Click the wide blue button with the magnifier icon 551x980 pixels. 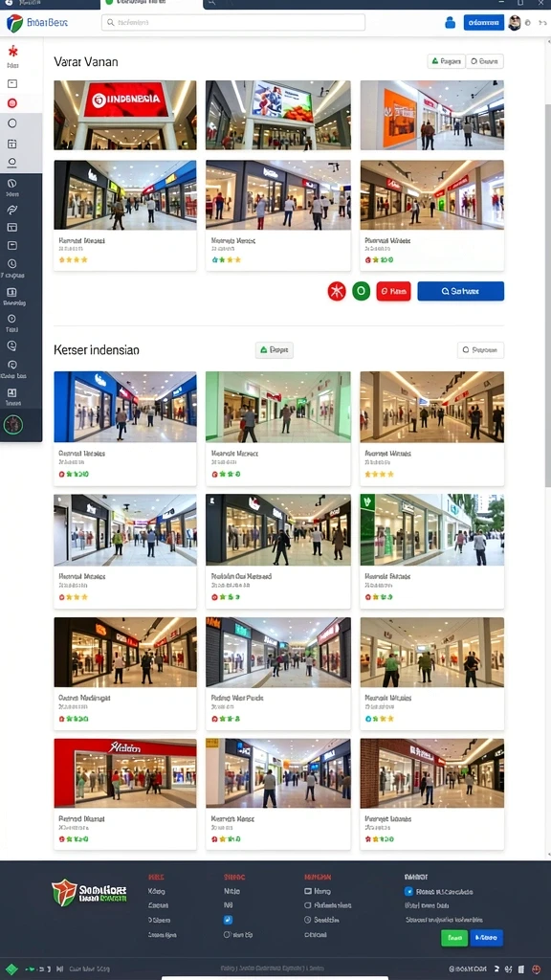tap(460, 291)
